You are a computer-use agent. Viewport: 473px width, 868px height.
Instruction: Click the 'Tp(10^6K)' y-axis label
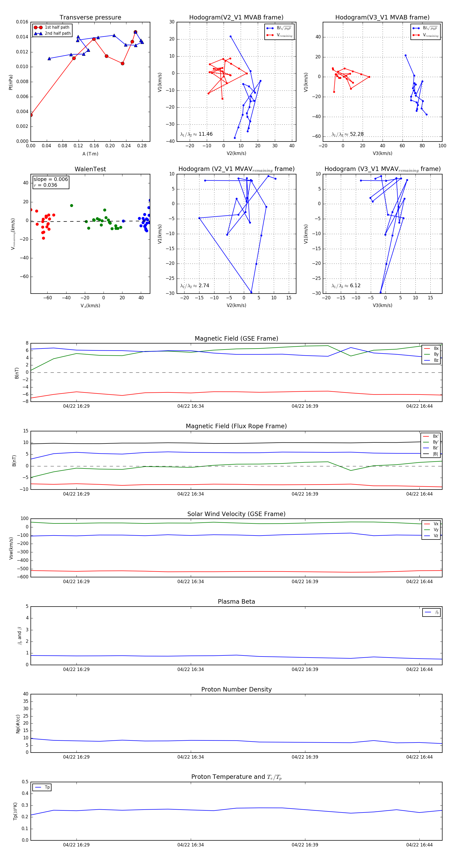click(15, 811)
